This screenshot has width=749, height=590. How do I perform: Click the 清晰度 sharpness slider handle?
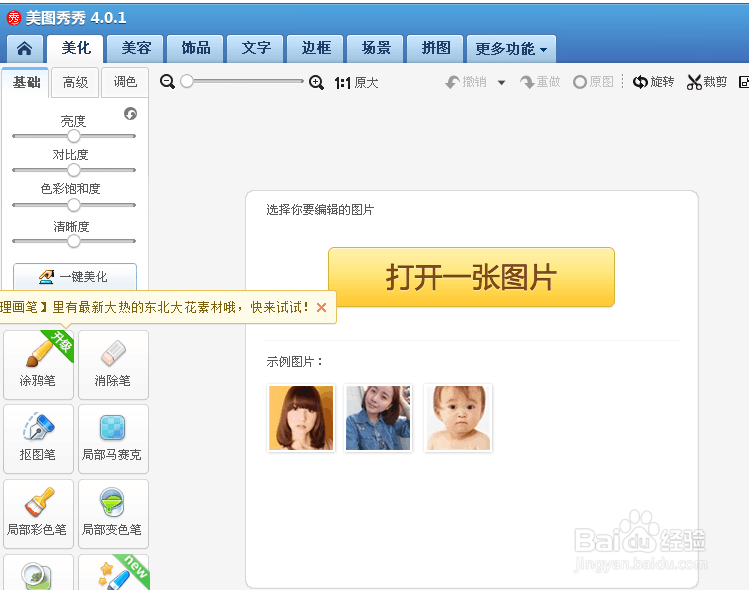point(74,241)
